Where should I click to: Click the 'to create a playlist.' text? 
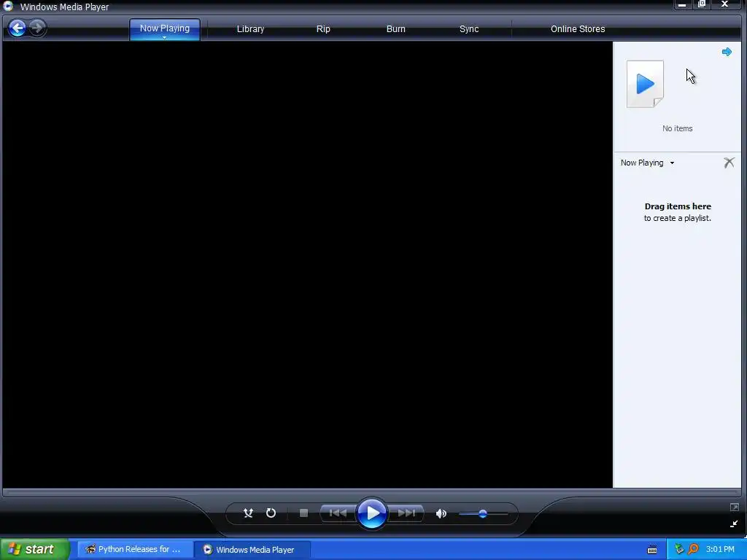click(x=678, y=218)
